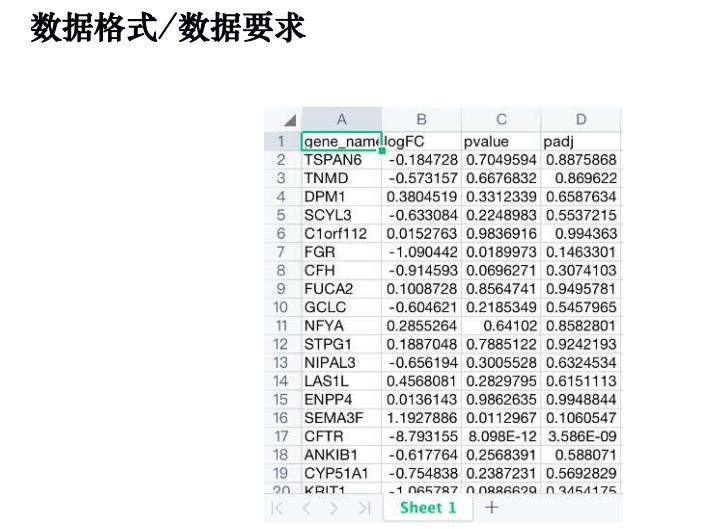Click the padj header cell
Image resolution: width=703 pixels, height=529 pixels.
[581, 141]
